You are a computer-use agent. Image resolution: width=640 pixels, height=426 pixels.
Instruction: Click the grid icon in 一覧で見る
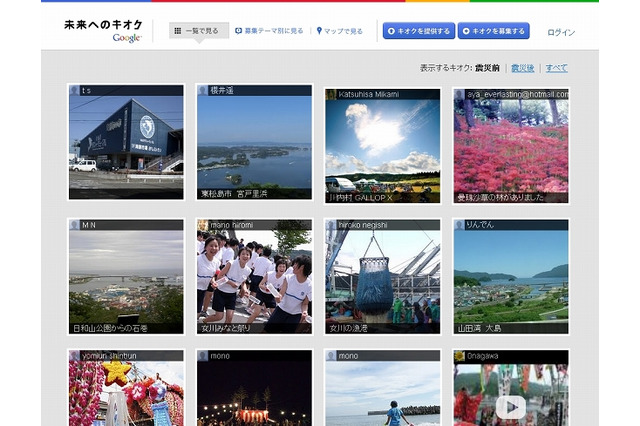click(x=178, y=31)
